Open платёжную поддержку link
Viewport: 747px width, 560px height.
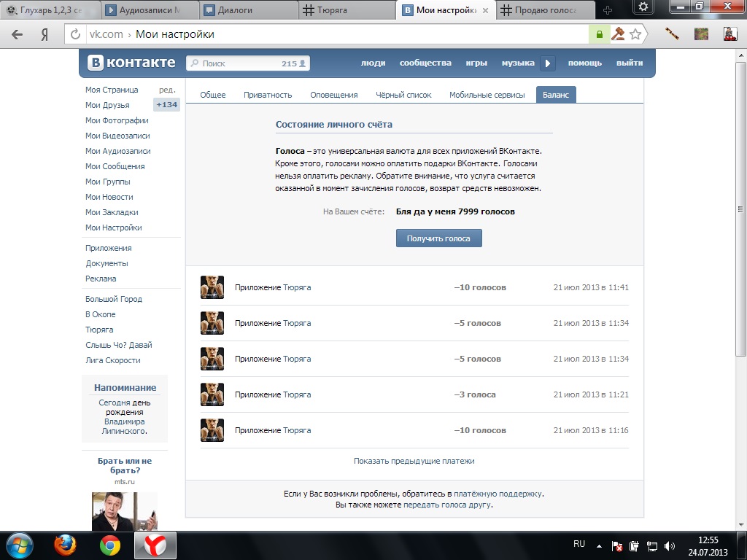point(498,494)
